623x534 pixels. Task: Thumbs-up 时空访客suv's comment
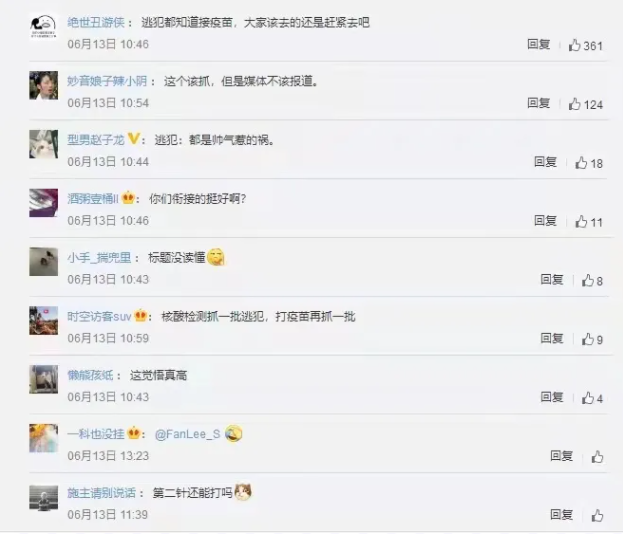588,339
